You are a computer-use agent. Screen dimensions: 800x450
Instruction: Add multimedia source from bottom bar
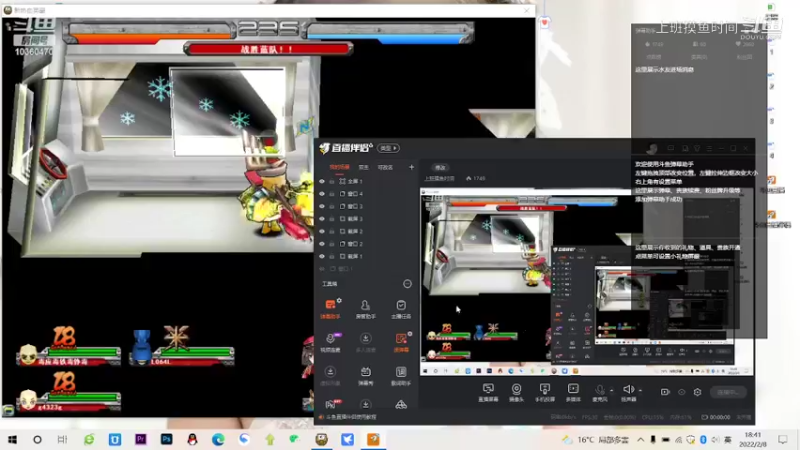(x=573, y=392)
